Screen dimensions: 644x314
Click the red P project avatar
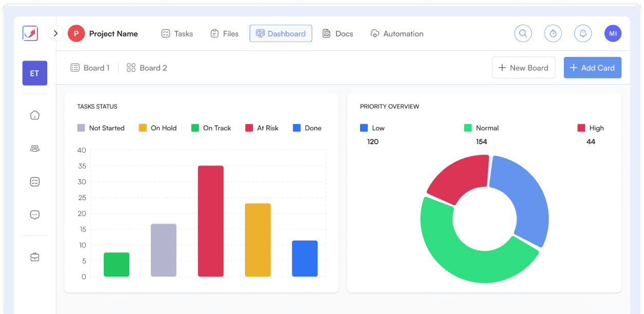click(x=76, y=34)
